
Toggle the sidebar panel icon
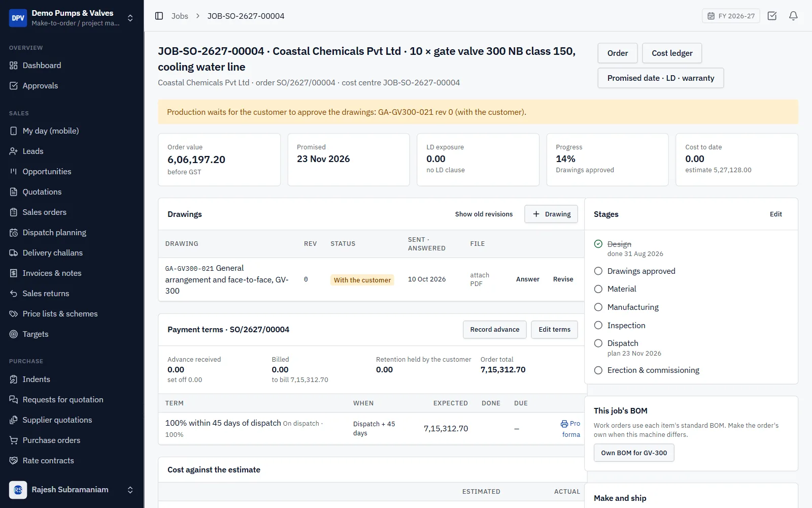pyautogui.click(x=159, y=16)
